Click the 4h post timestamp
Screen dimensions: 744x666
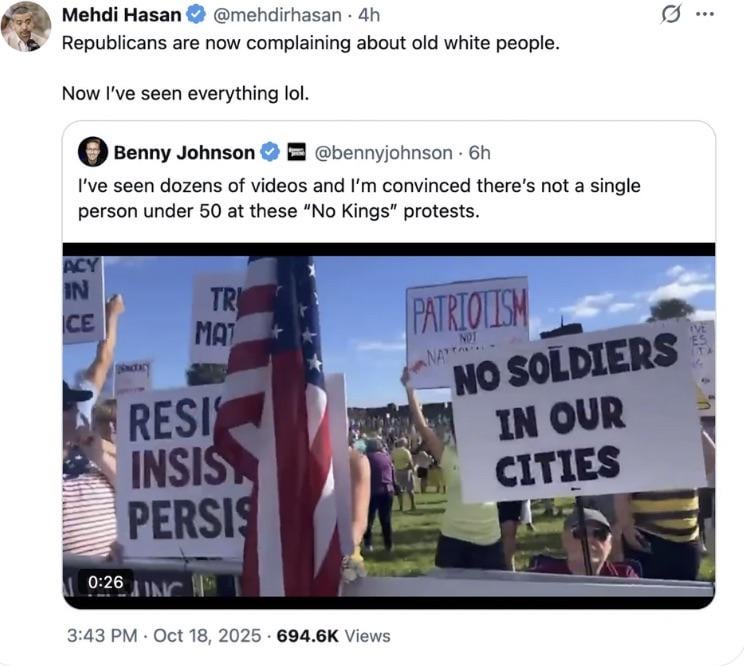pos(369,16)
